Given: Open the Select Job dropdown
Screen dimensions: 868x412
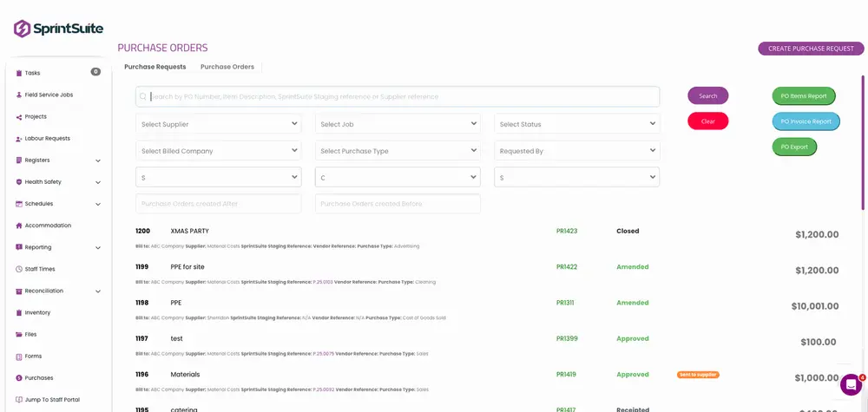Looking at the screenshot, I should click(x=398, y=124).
